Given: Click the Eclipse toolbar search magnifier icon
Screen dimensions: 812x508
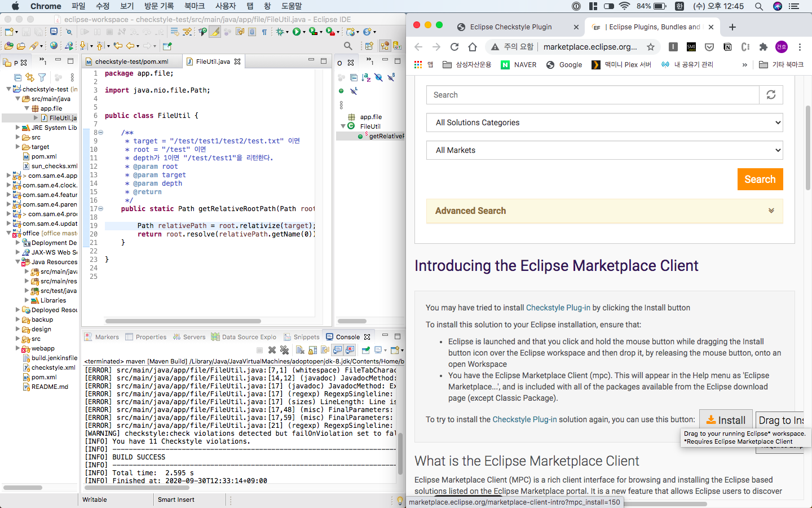Looking at the screenshot, I should (348, 46).
